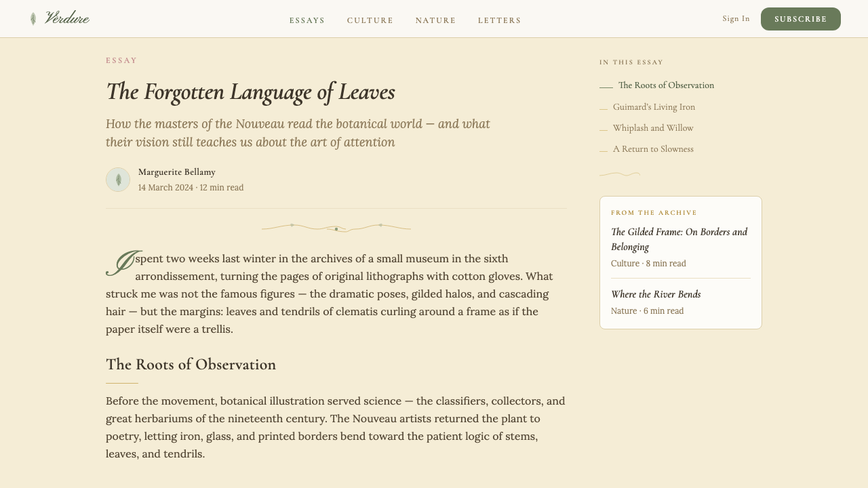Image resolution: width=868 pixels, height=488 pixels.
Task: Click the From the Archive label
Action: 654,213
